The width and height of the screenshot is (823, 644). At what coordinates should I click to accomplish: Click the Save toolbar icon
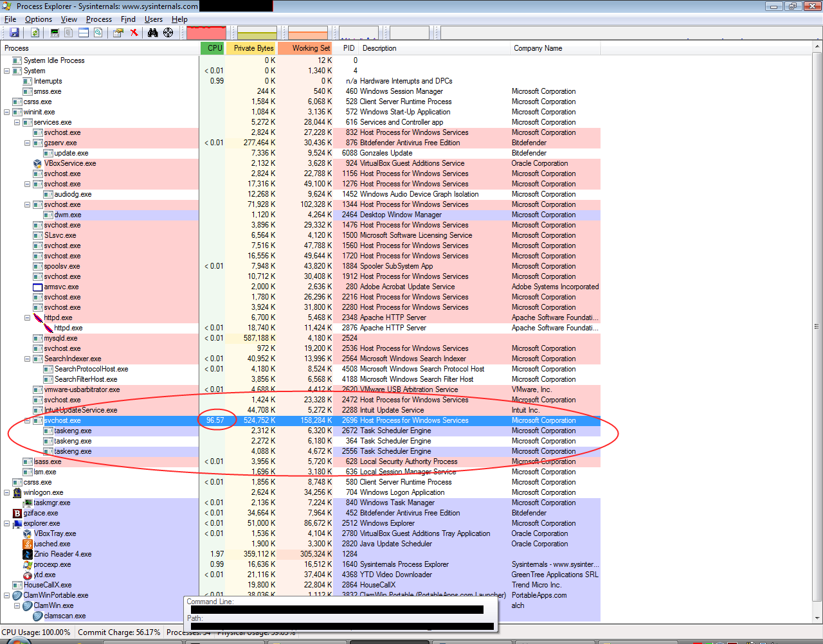(x=14, y=32)
